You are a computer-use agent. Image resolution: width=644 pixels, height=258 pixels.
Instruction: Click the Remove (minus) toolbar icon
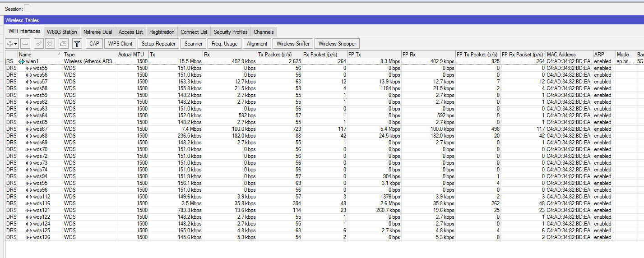(25, 44)
